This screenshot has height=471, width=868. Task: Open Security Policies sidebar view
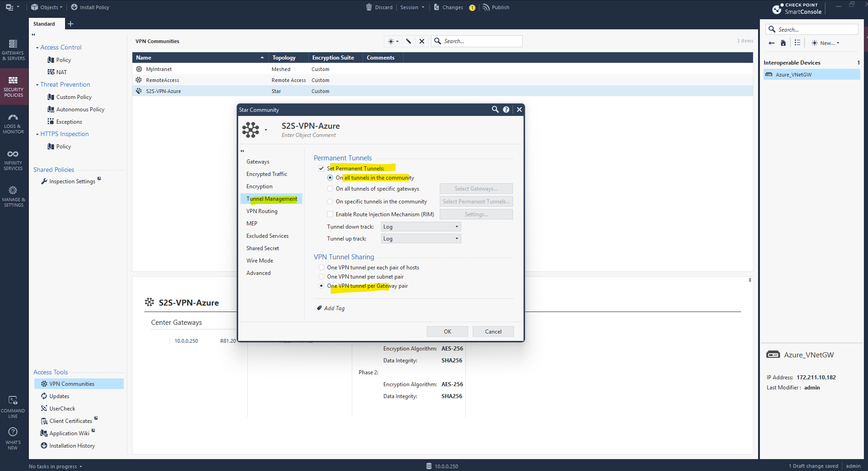point(13,87)
